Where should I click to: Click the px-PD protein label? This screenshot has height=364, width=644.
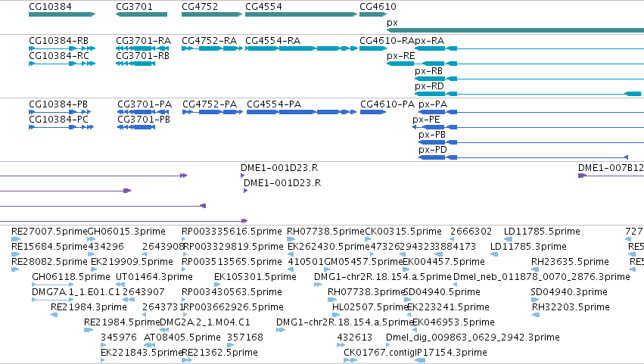click(432, 150)
